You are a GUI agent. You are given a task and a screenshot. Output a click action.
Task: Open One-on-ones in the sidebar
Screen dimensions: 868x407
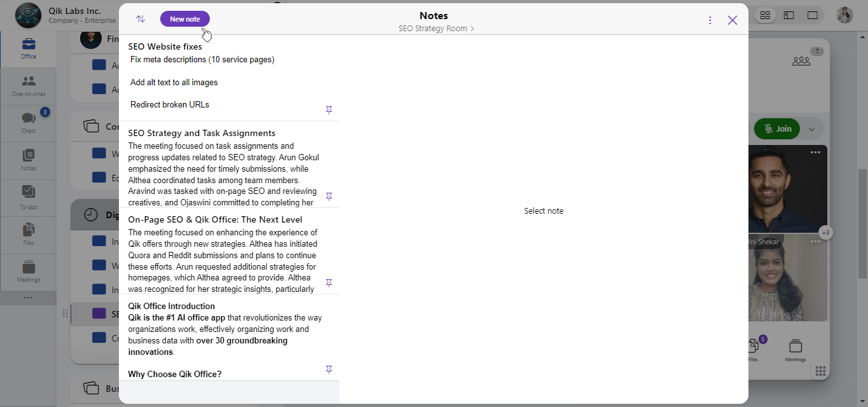pos(29,86)
